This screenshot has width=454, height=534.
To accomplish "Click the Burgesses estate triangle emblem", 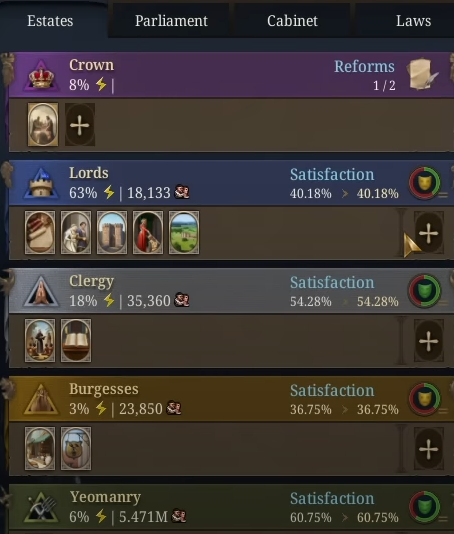I will (x=41, y=399).
